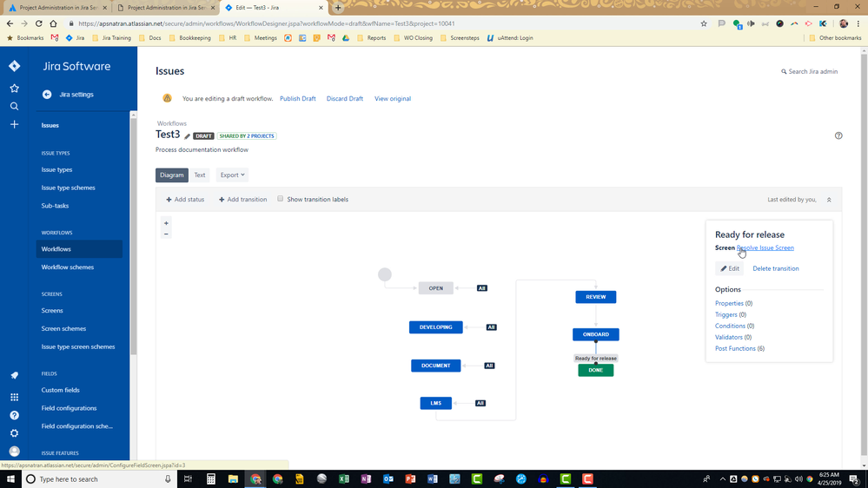Screen dimensions: 868x488
Task: Switch to Text view tab
Action: pyautogui.click(x=200, y=175)
